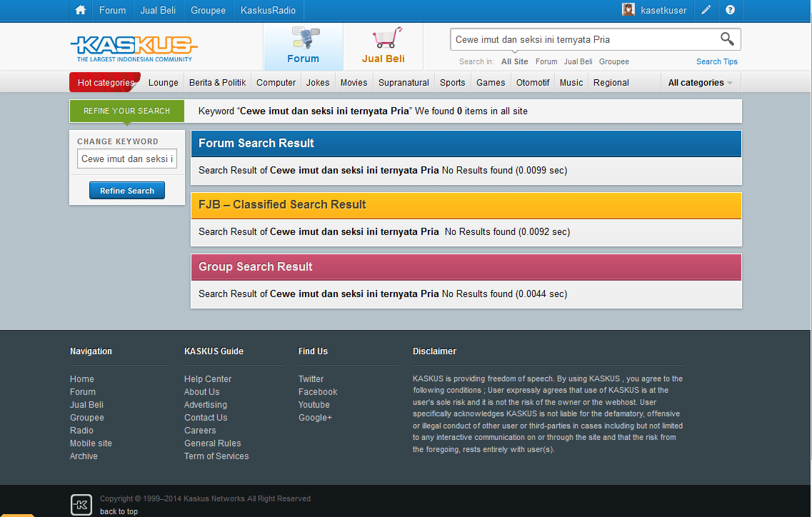
Task: Open Home link in footer Navigation
Action: (x=82, y=379)
